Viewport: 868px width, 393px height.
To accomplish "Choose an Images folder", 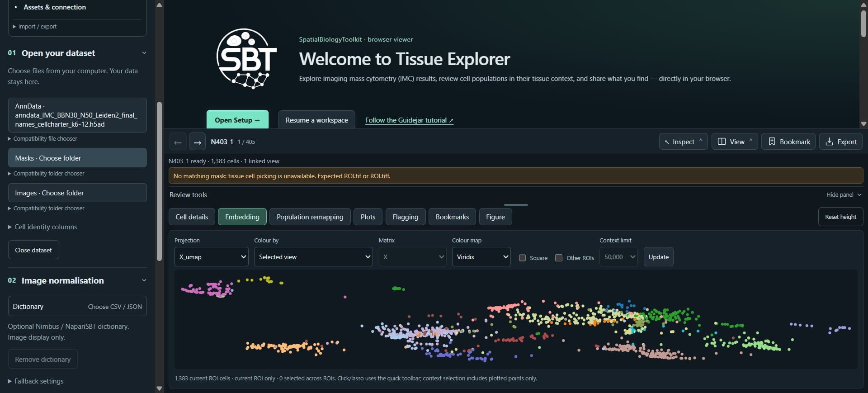I will tap(77, 193).
